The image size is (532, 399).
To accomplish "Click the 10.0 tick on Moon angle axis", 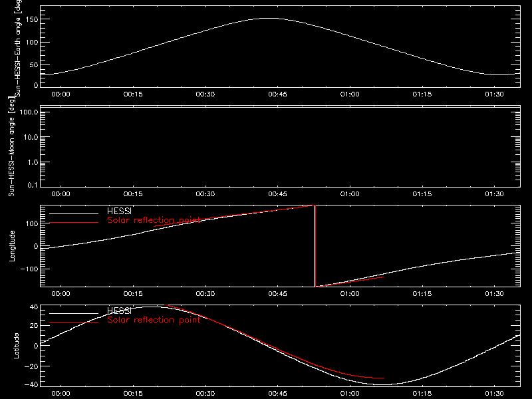I will coord(31,137).
